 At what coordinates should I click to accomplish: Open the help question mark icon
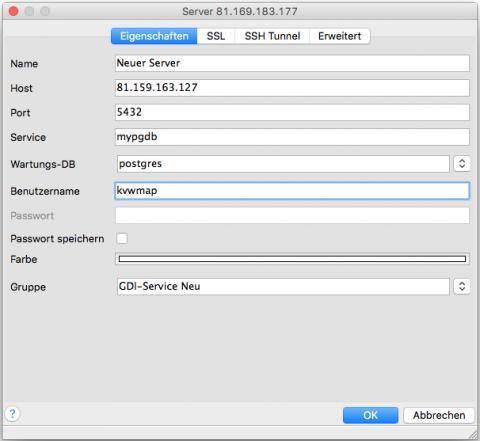12,414
